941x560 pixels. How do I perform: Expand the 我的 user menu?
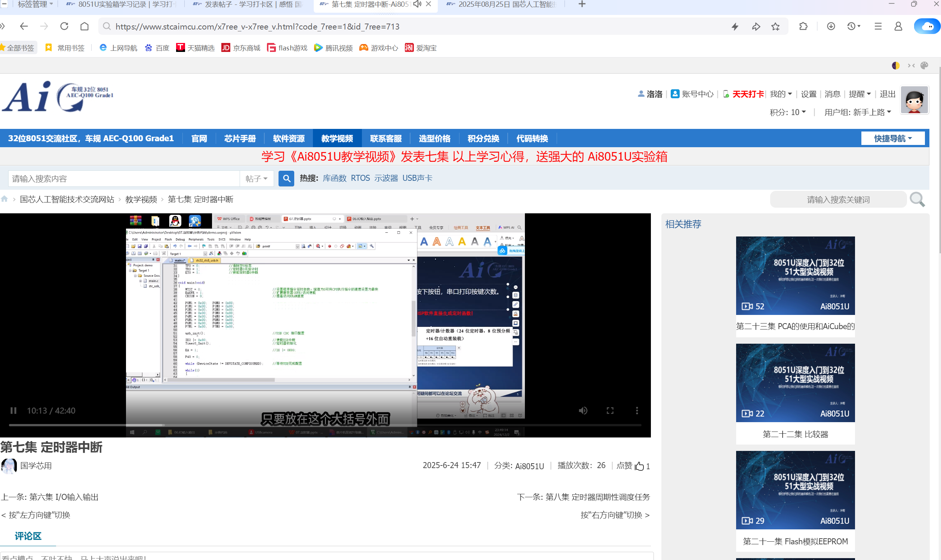tap(781, 94)
